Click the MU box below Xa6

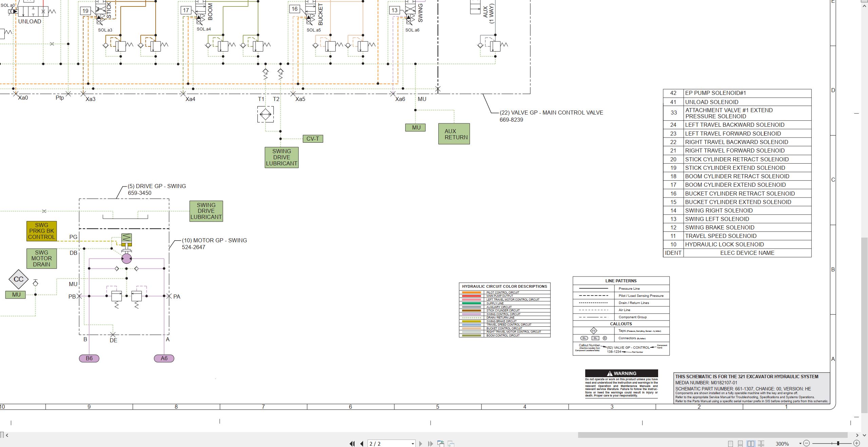[415, 127]
